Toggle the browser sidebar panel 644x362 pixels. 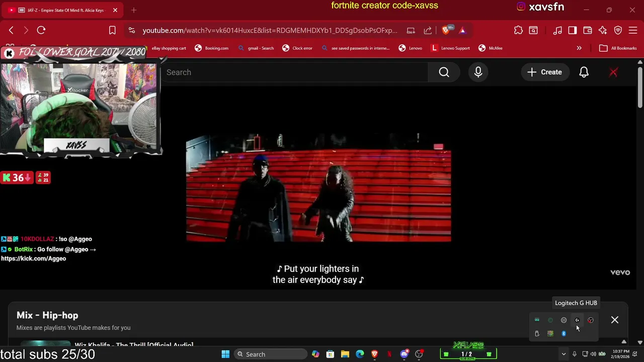coord(573,30)
